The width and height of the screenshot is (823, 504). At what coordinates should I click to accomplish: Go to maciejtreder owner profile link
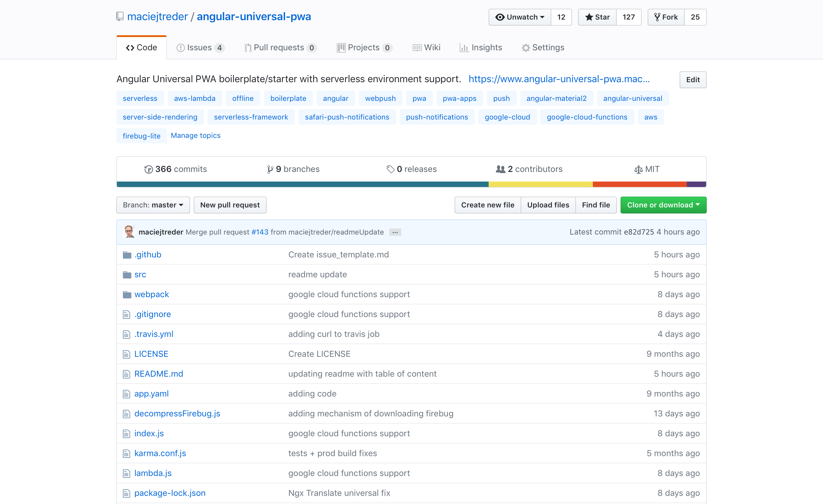[x=158, y=16]
